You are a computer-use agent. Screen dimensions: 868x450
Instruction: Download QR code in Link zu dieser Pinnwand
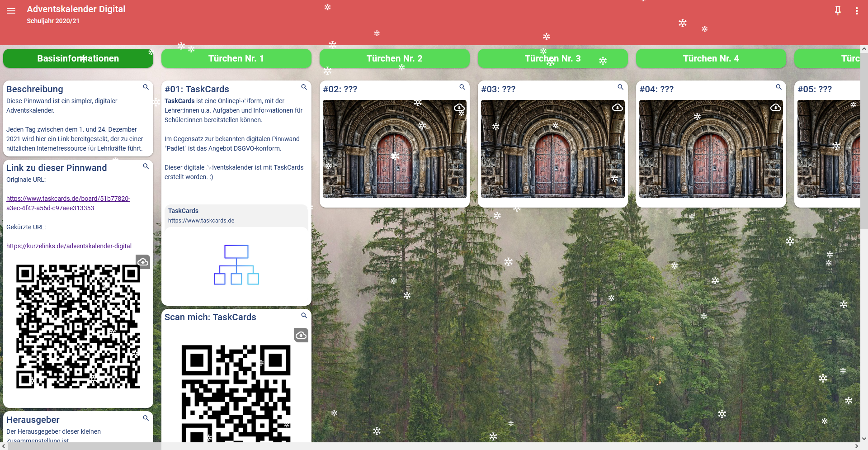[x=143, y=262]
